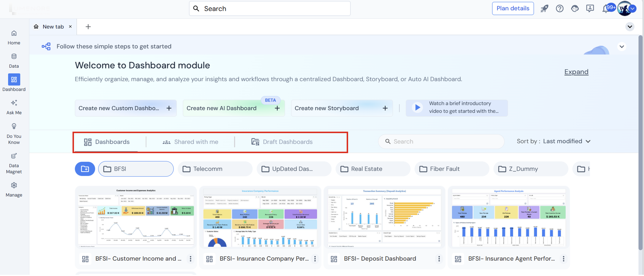Select the Data module in sidebar
The height and width of the screenshot is (276, 644).
click(14, 60)
